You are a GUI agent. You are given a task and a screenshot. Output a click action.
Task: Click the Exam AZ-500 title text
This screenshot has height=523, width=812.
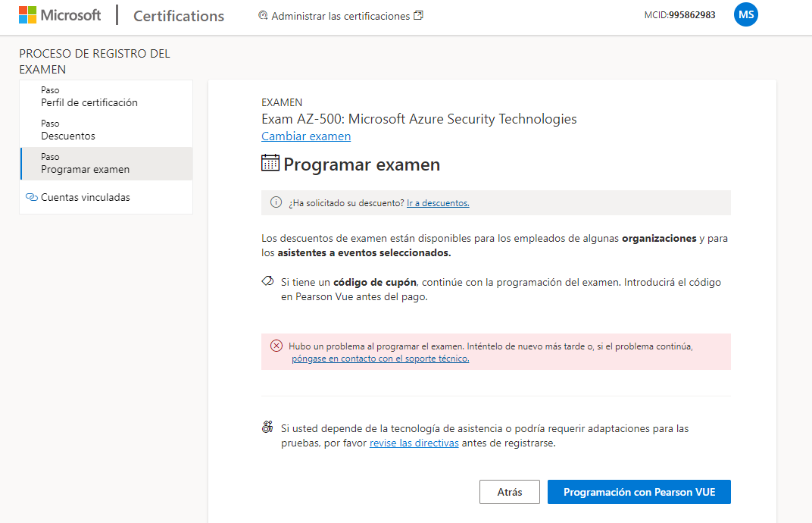coord(419,119)
